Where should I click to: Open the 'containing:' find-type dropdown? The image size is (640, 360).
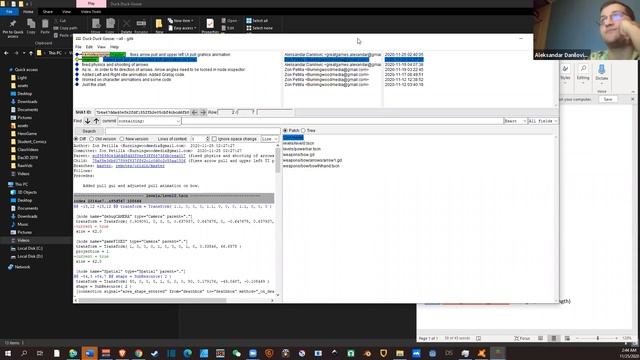(x=149, y=121)
